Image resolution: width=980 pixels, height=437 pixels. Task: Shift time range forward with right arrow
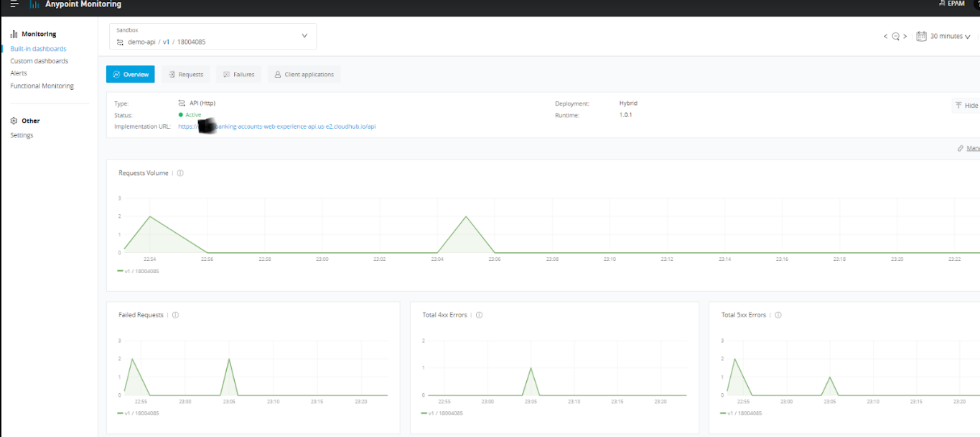[905, 37]
